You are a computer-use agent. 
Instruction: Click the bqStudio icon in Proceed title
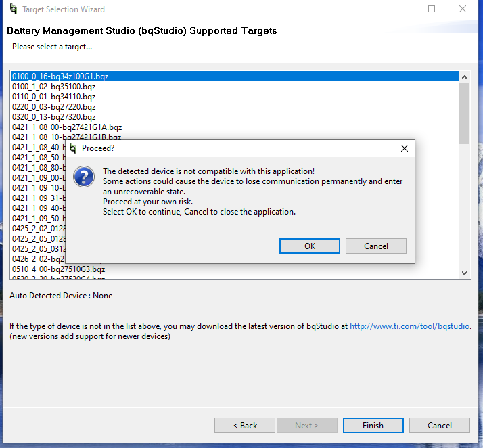click(x=73, y=148)
